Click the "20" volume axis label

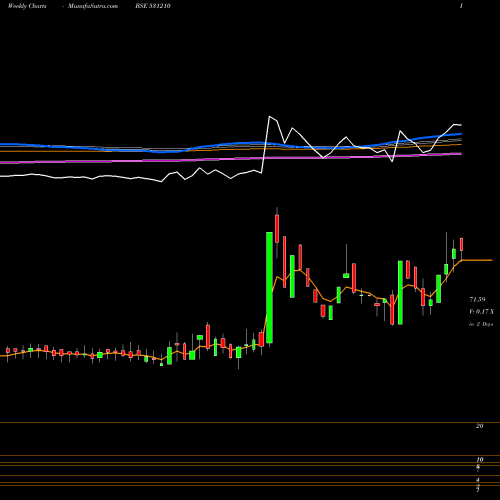480,426
